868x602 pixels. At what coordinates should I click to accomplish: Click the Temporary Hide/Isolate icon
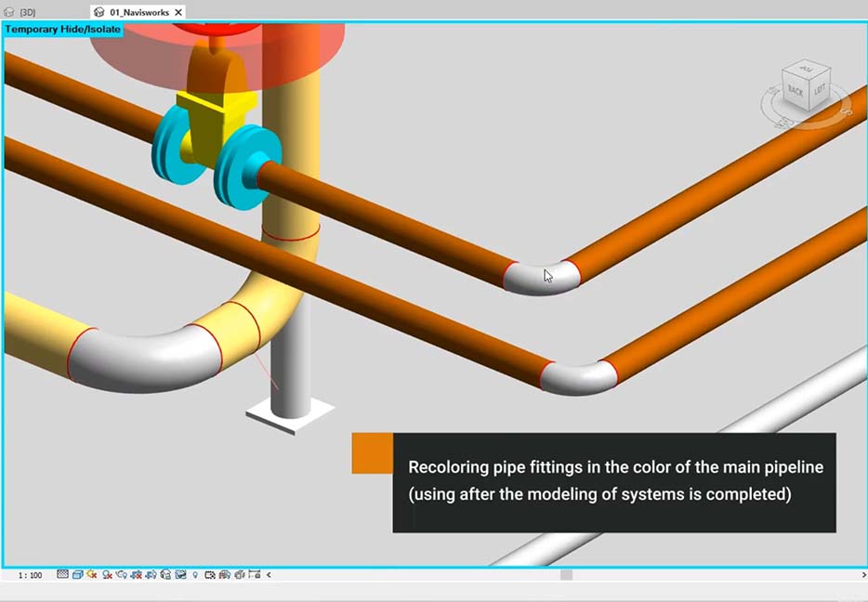(x=180, y=575)
